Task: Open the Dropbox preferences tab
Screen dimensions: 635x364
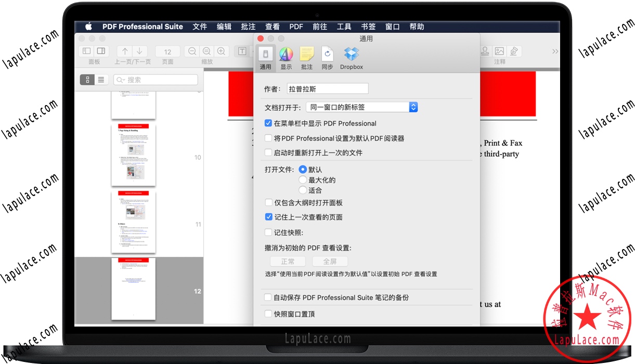Action: pyautogui.click(x=352, y=58)
